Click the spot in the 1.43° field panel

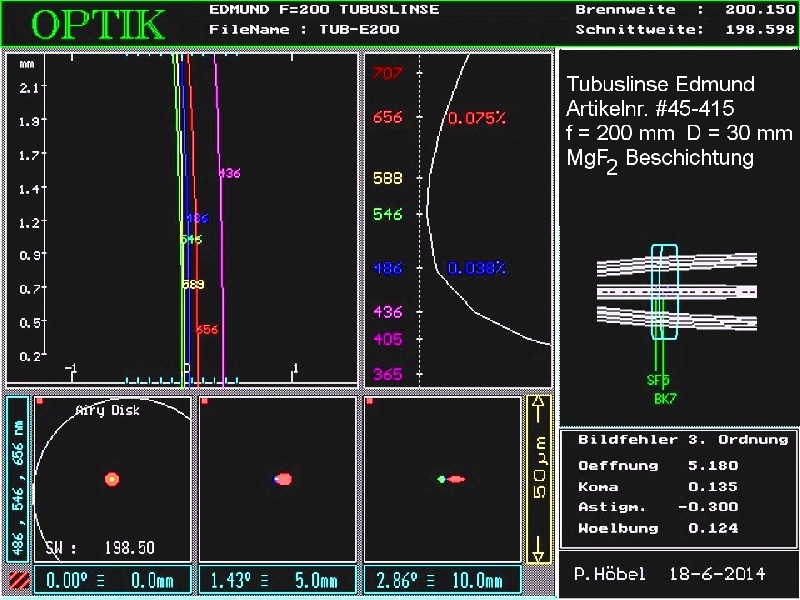tap(283, 479)
